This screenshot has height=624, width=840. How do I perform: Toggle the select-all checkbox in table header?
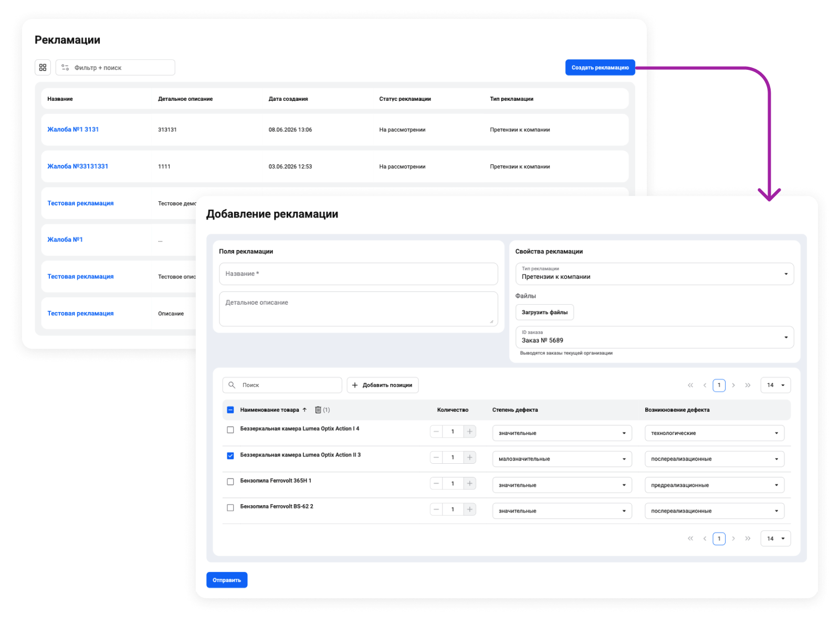(230, 410)
